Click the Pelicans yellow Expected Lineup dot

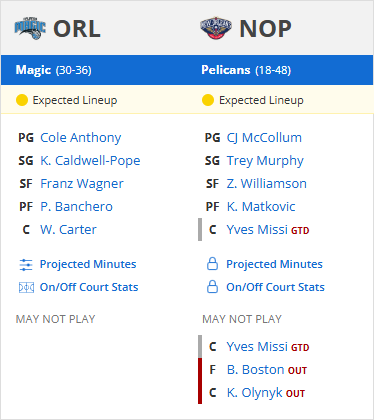(x=208, y=100)
